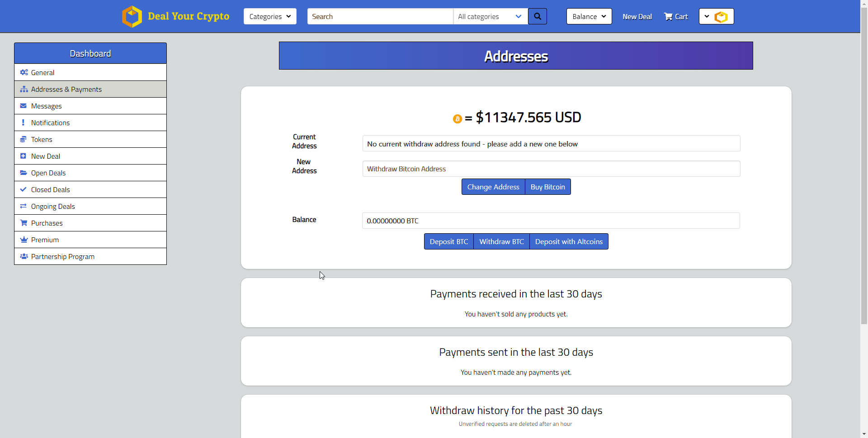
Task: Click the Deal Your Crypto logo
Action: (175, 16)
